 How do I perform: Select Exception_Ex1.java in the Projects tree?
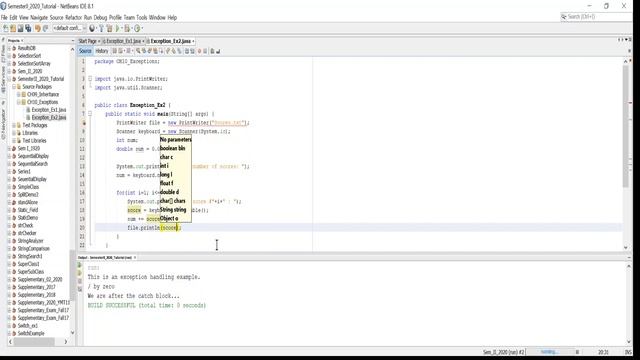[49, 110]
